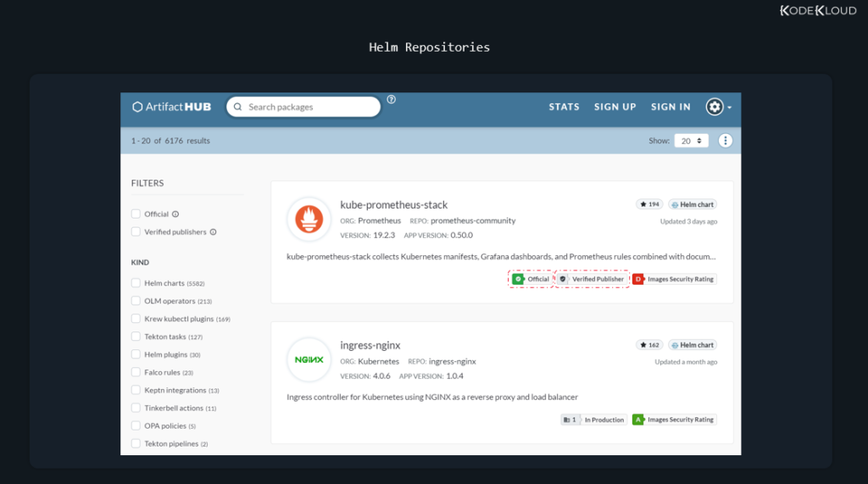Click the Verified Publisher badge
This screenshot has height=484, width=868.
pos(592,279)
